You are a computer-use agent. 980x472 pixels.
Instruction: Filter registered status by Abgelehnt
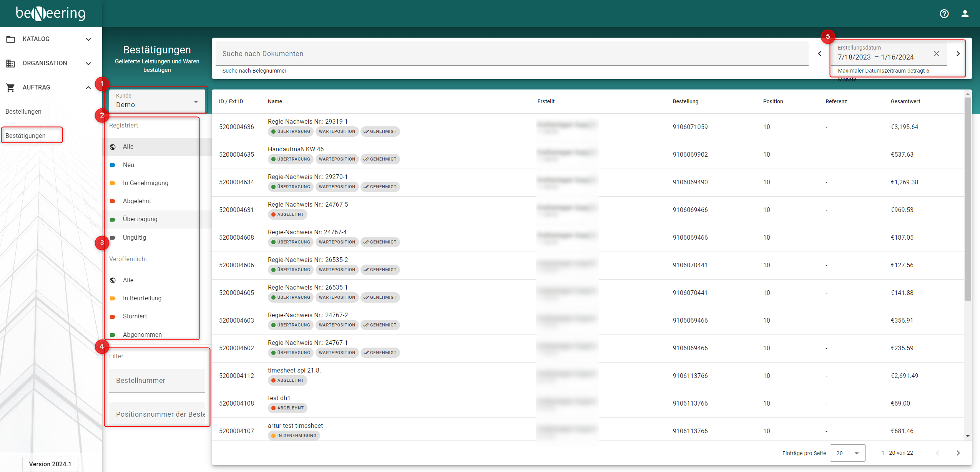point(137,201)
